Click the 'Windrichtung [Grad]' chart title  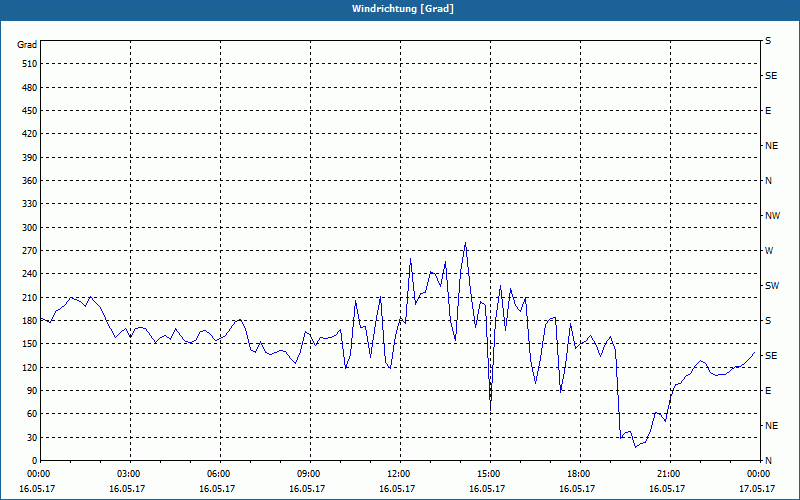[403, 9]
